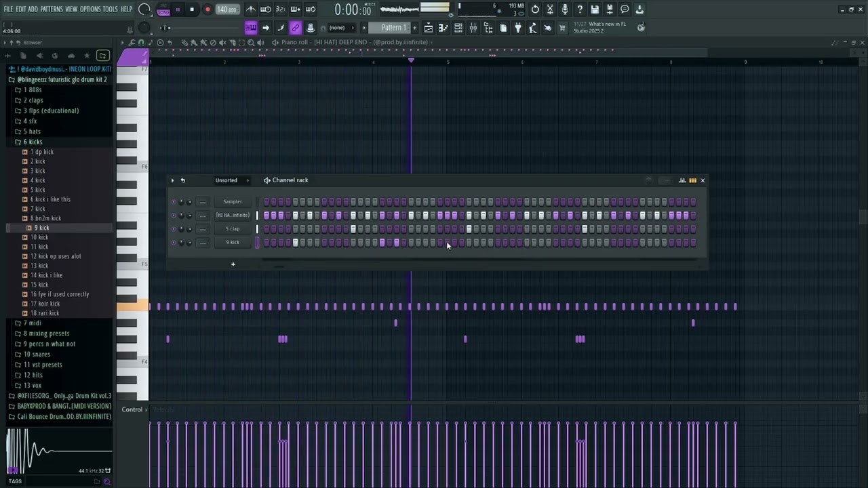Screen dimensions: 868x488
Task: Expand the 1 808s folder
Action: pos(33,90)
